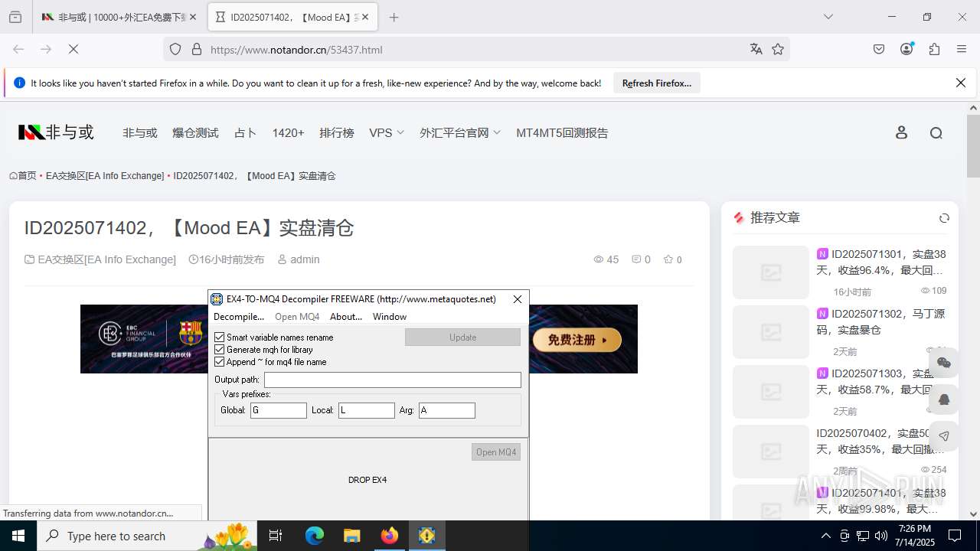Open the 爆仓测试 nav item
The image size is (980, 551).
click(195, 132)
